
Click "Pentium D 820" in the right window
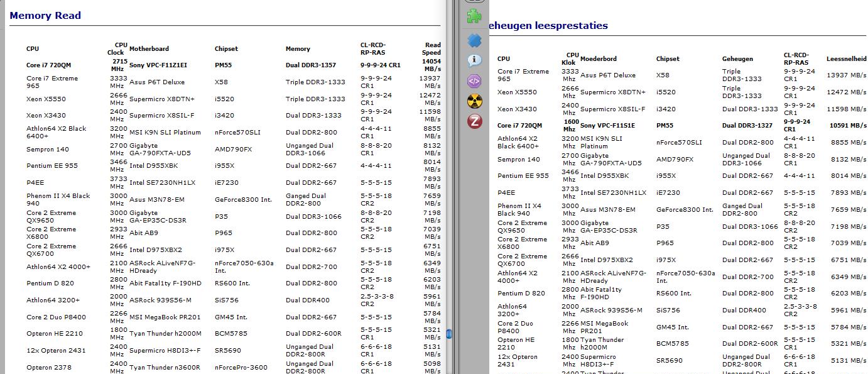521,294
